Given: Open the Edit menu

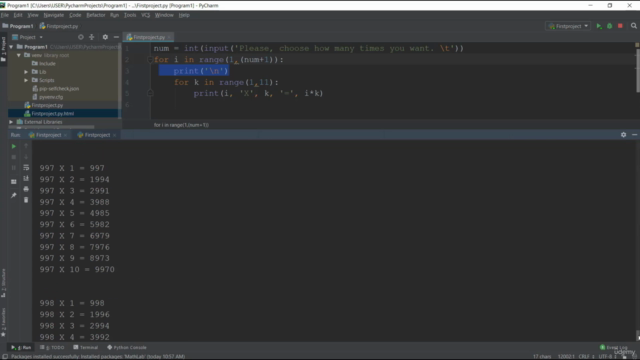Looking at the screenshot, I should point(18,15).
